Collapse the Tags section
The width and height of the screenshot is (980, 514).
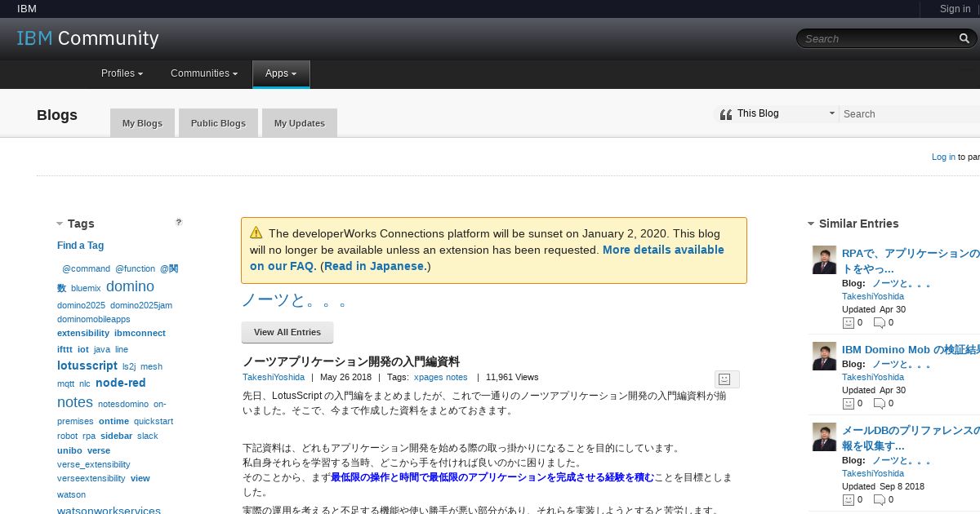[x=60, y=224]
